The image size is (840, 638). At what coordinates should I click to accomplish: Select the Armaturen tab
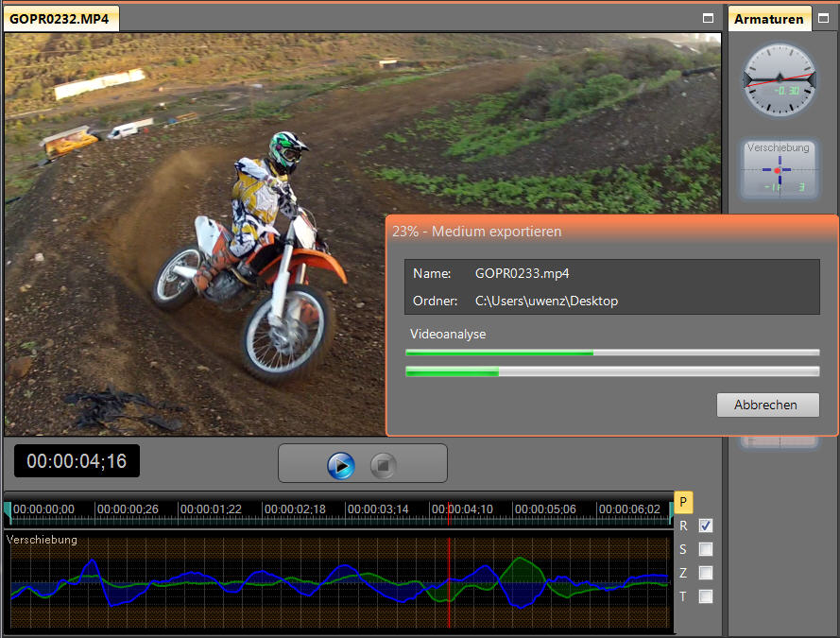click(x=769, y=18)
